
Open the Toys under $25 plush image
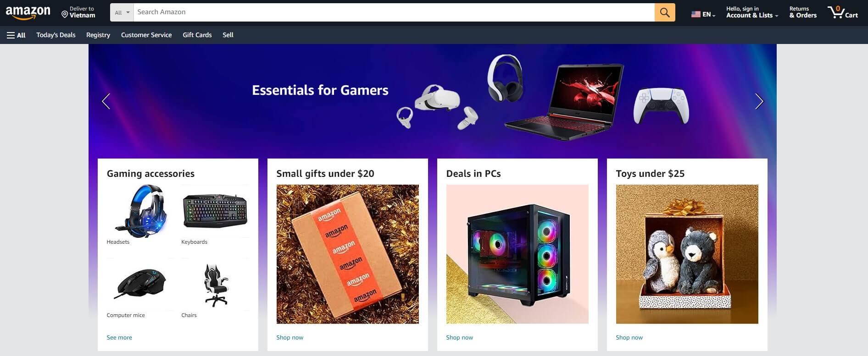(687, 254)
